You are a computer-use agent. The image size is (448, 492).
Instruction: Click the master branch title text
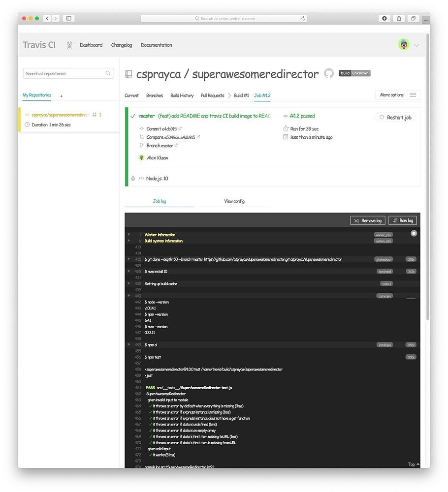(147, 116)
